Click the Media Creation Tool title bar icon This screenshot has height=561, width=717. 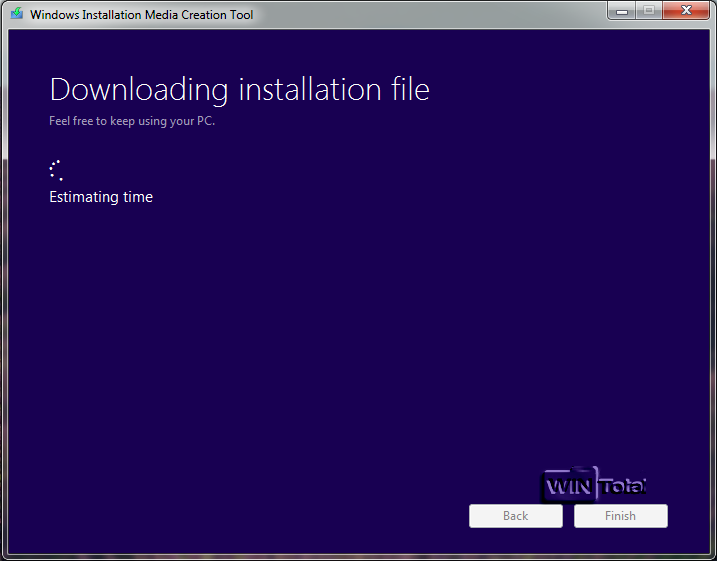click(17, 13)
